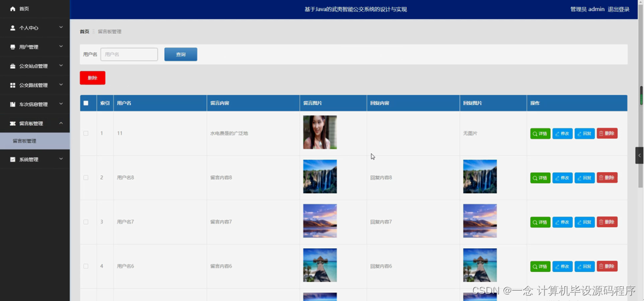The width and height of the screenshot is (644, 301).
Task: Open the mountain lake 留言图片 for 用户名7
Action: [x=320, y=221]
